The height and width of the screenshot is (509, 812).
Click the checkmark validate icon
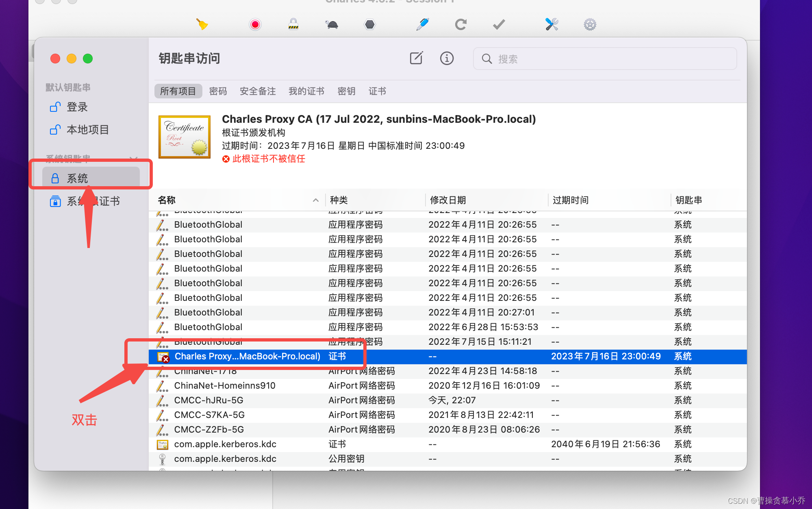[499, 25]
